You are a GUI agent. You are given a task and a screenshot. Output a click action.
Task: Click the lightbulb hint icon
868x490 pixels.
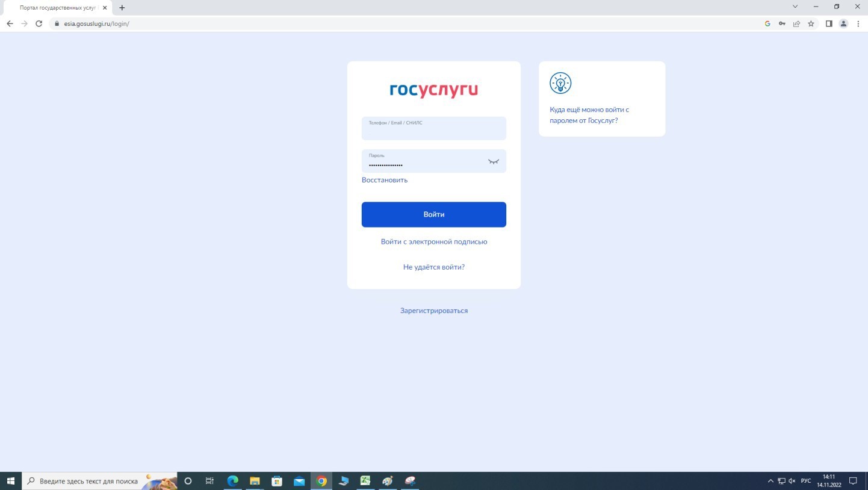[560, 83]
